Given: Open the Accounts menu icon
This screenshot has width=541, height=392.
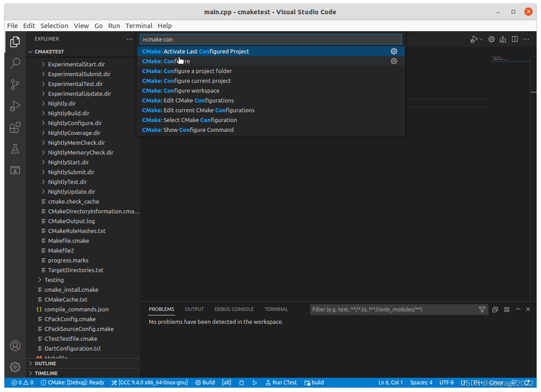Looking at the screenshot, I should click(x=15, y=346).
